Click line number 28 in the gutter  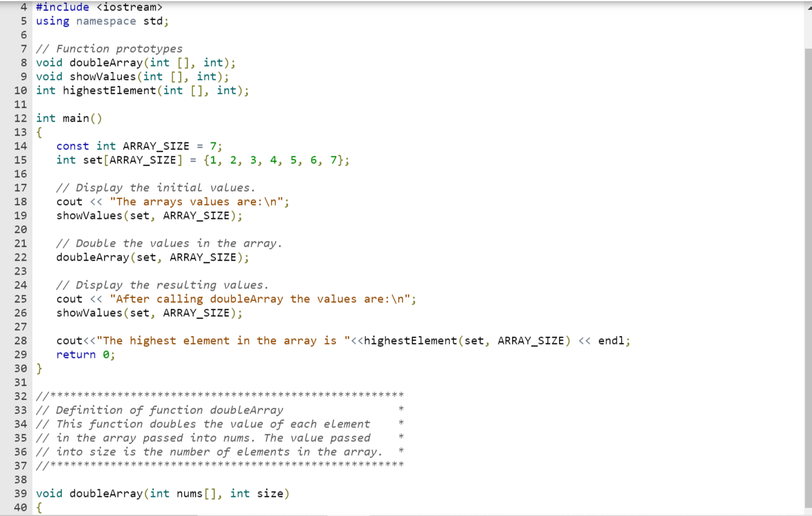(x=20, y=341)
